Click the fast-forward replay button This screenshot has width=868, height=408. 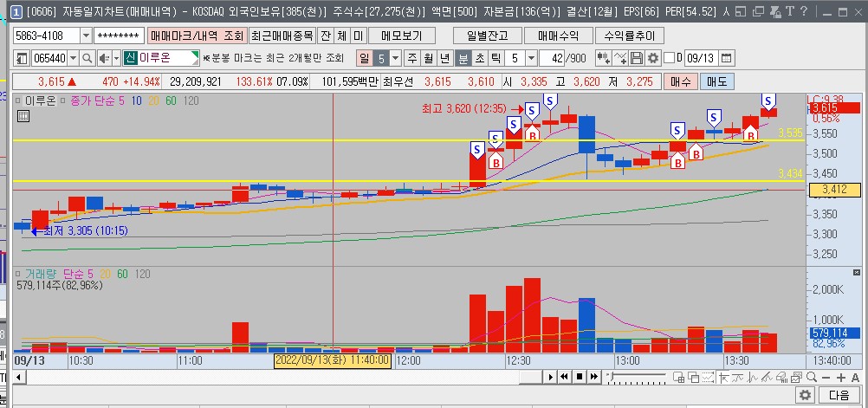click(x=594, y=377)
